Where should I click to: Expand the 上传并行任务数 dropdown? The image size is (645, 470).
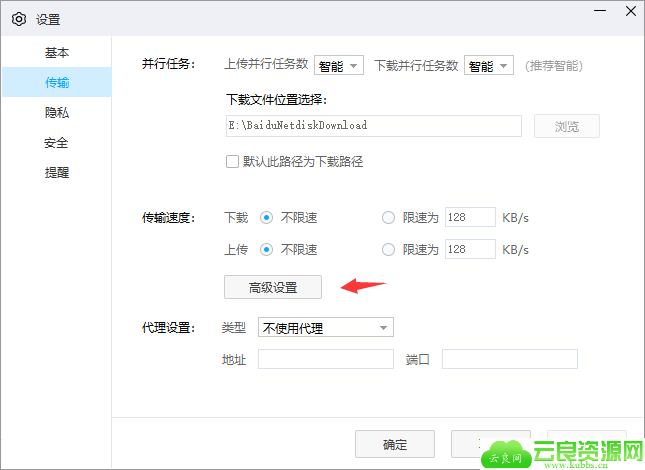point(339,65)
